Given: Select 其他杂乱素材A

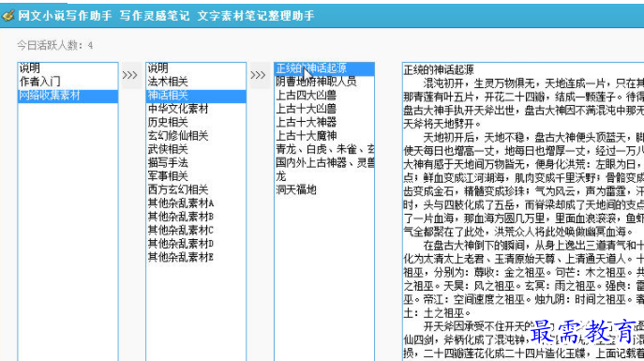Looking at the screenshot, I should click(x=196, y=203).
